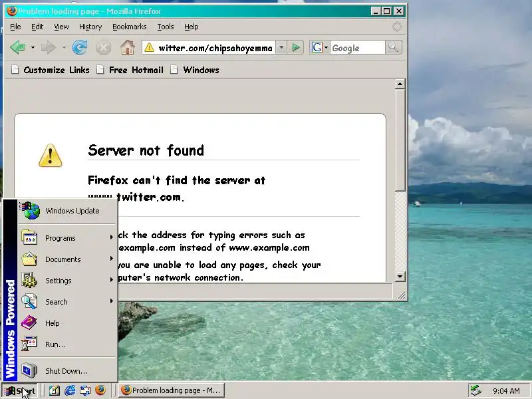532x399 pixels.
Task: Reload the page with the Refresh icon
Action: pyautogui.click(x=80, y=47)
